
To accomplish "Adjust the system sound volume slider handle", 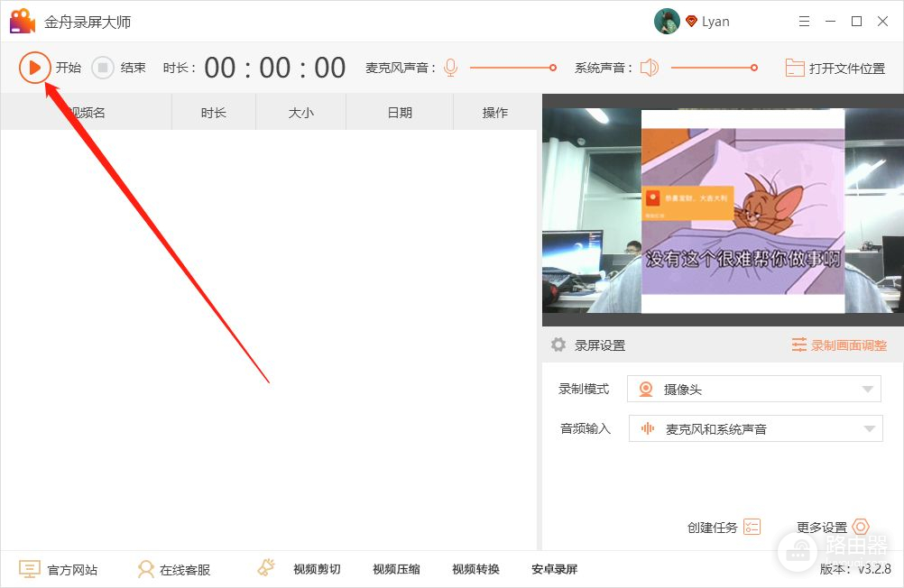I will pyautogui.click(x=754, y=68).
